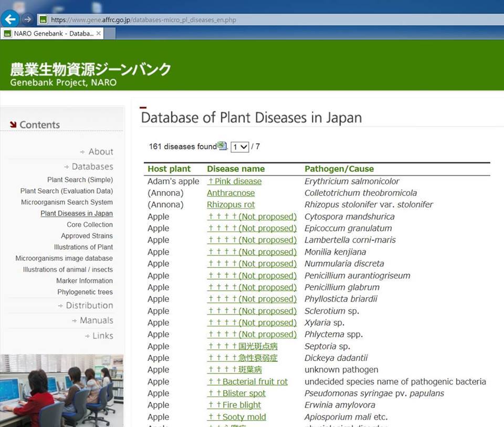Click the Database of Plant Diseases heading
The width and height of the screenshot is (504, 427).
click(x=251, y=117)
